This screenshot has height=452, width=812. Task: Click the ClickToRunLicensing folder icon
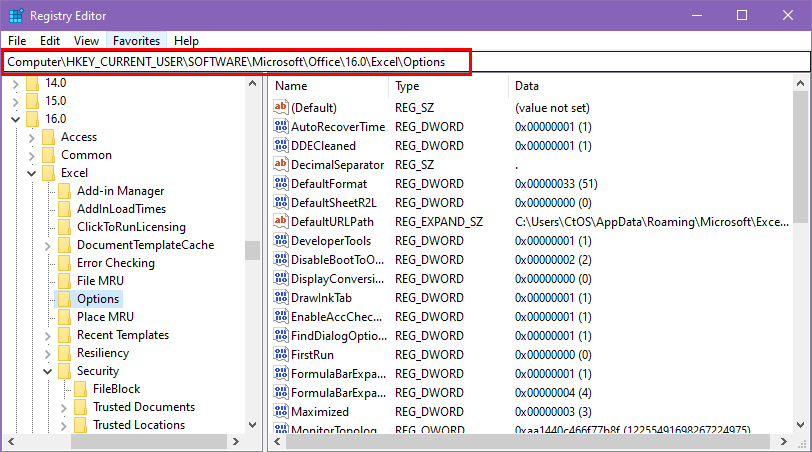click(x=64, y=227)
